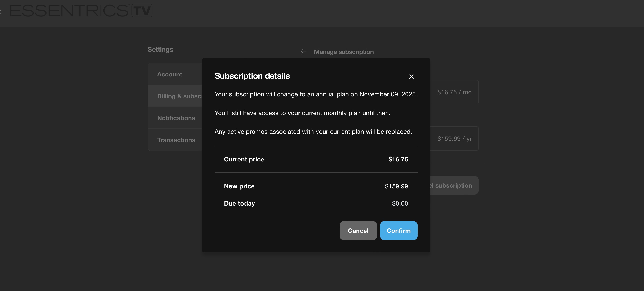Click the Manage subscription heading
This screenshot has height=291, width=644.
coord(344,52)
